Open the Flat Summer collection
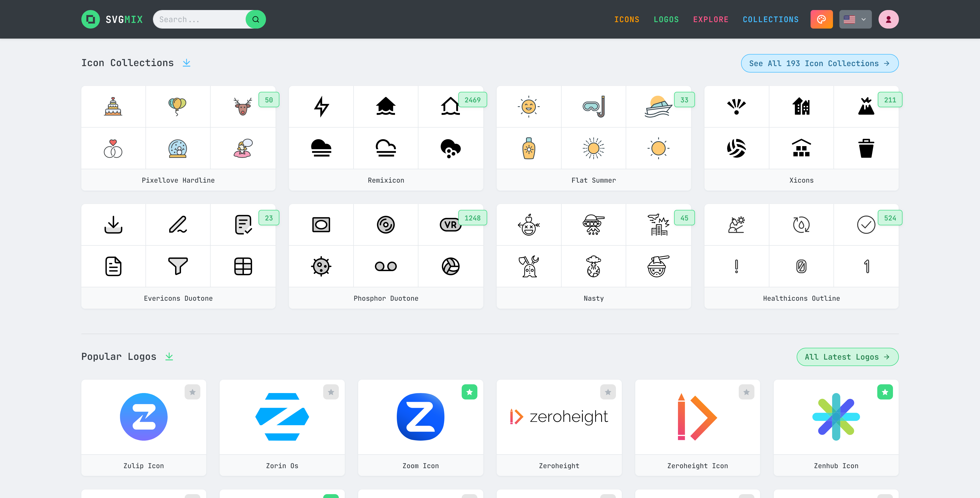Image resolution: width=980 pixels, height=498 pixels. 594,180
